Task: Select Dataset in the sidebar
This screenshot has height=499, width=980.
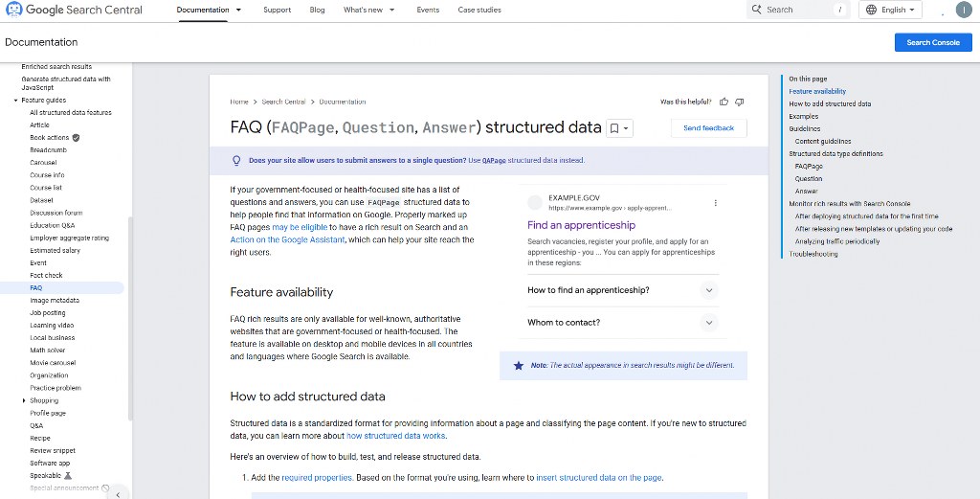Action: click(x=41, y=200)
